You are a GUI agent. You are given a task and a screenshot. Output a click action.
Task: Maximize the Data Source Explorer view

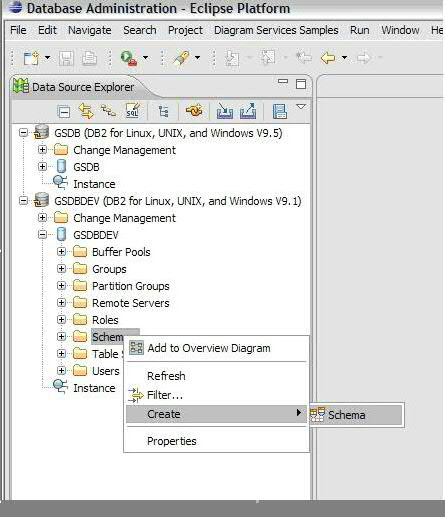[x=301, y=84]
